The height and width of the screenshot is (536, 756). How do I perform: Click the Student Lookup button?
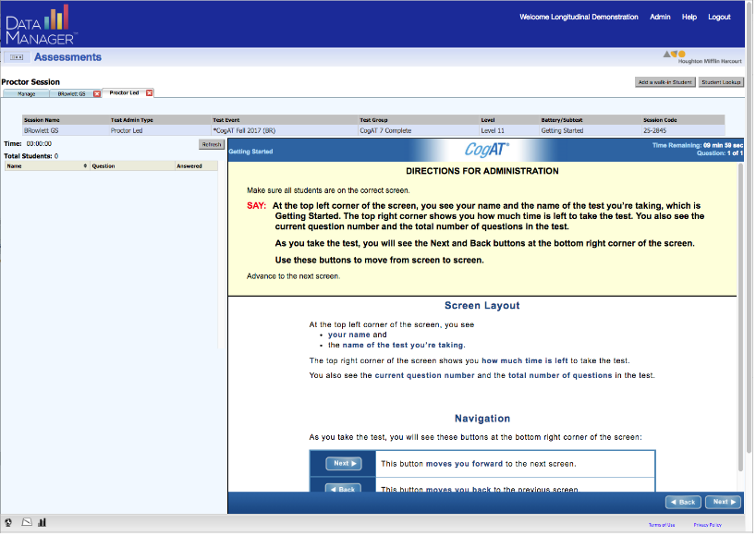[723, 82]
